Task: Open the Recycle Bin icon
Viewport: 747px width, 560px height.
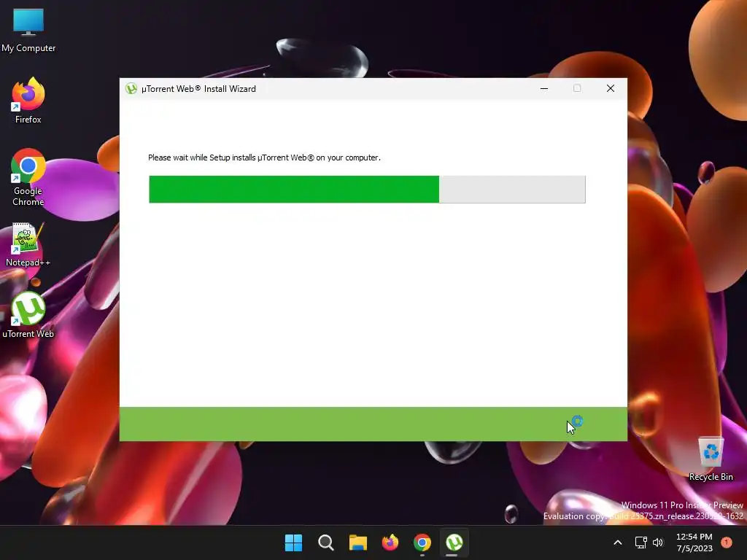Action: tap(711, 458)
